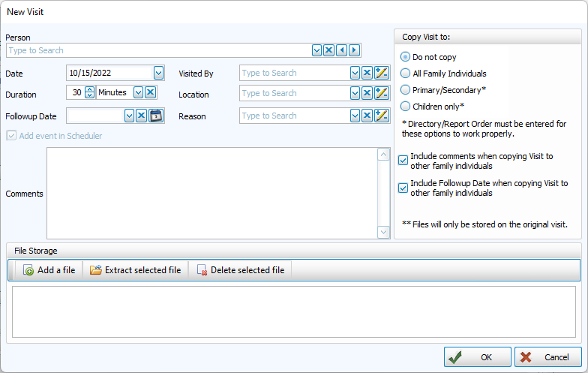Screen dimensions: 588x373
Task: Clear the Reason field
Action: click(367, 116)
